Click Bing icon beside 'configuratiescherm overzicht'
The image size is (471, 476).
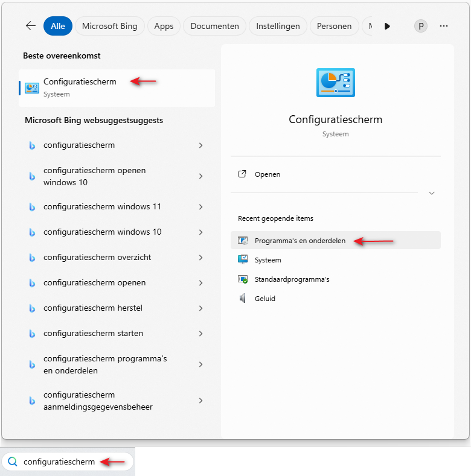click(x=32, y=258)
